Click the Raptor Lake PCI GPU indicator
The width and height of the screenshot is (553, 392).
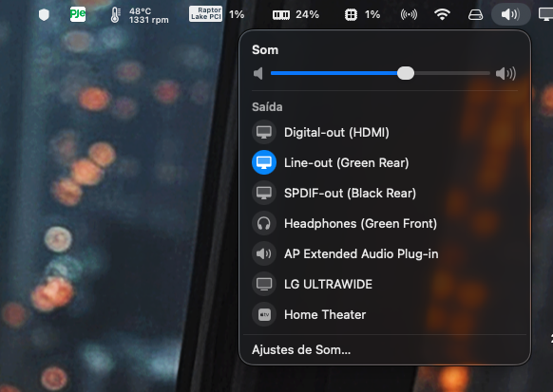205,14
